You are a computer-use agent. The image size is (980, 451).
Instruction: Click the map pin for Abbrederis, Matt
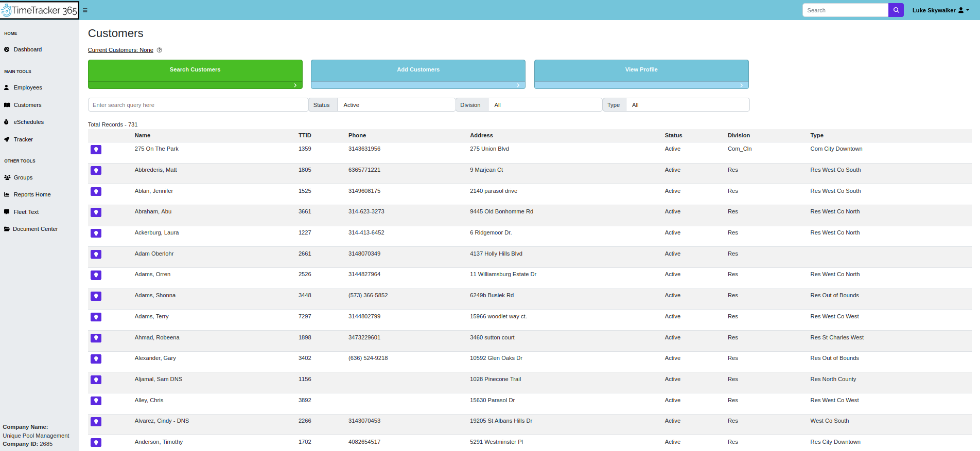pyautogui.click(x=96, y=171)
